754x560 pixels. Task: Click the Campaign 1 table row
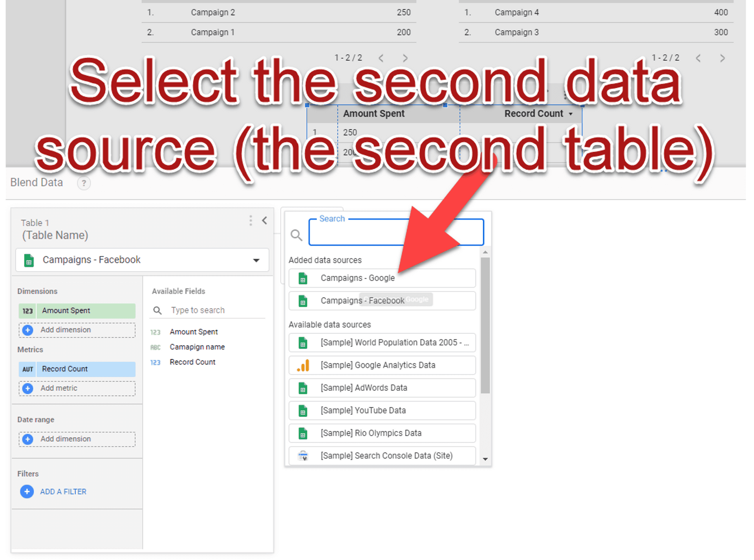click(279, 33)
